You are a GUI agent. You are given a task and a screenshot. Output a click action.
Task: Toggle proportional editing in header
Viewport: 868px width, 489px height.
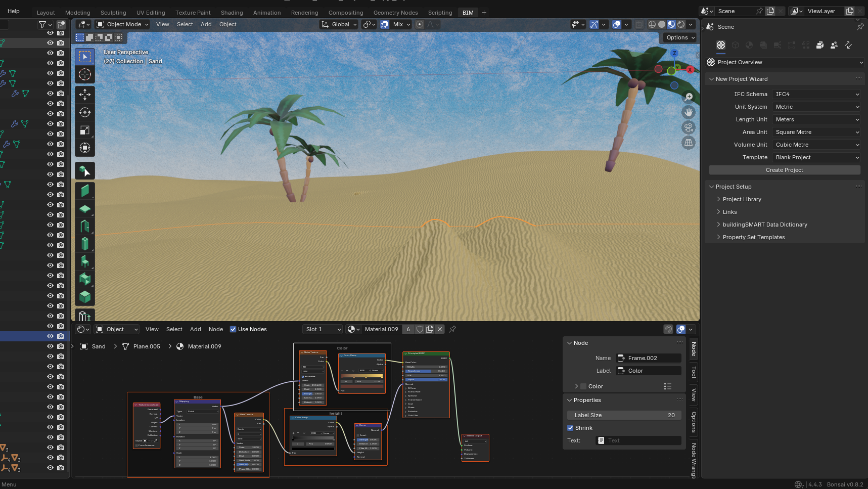point(419,24)
